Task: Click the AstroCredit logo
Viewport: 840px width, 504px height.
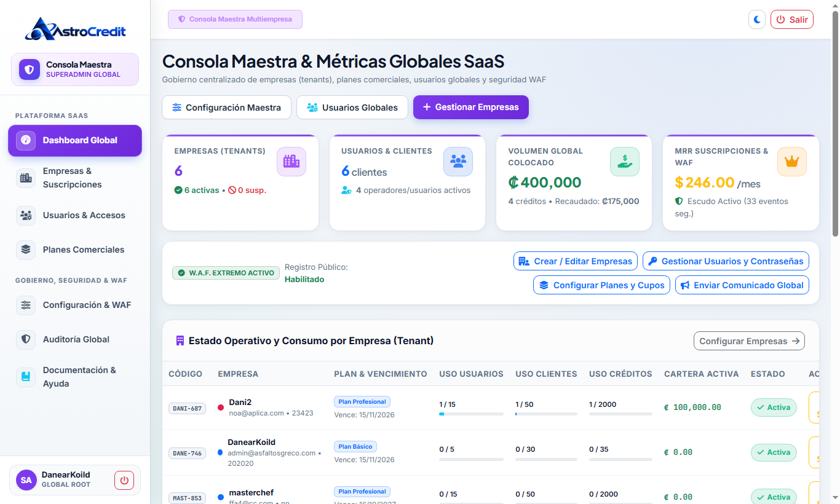Action: pyautogui.click(x=75, y=28)
